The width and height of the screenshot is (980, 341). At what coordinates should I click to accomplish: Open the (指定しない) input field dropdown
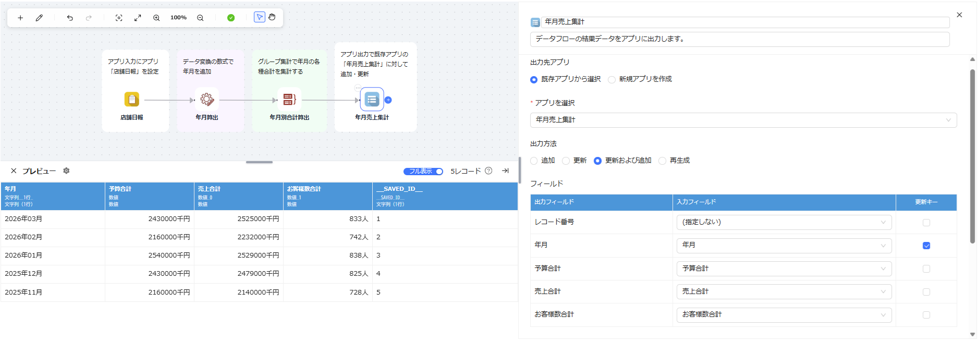pos(784,222)
